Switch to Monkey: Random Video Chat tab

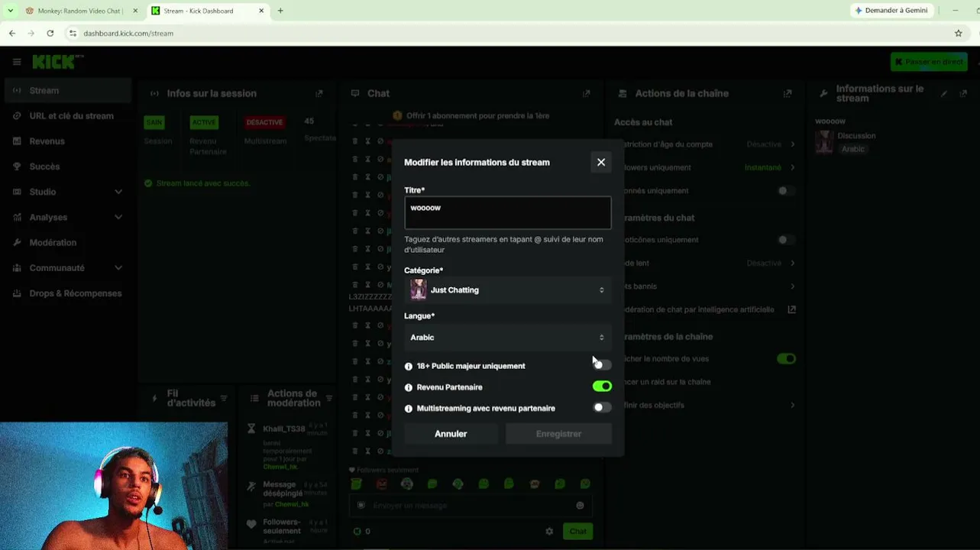tap(82, 11)
